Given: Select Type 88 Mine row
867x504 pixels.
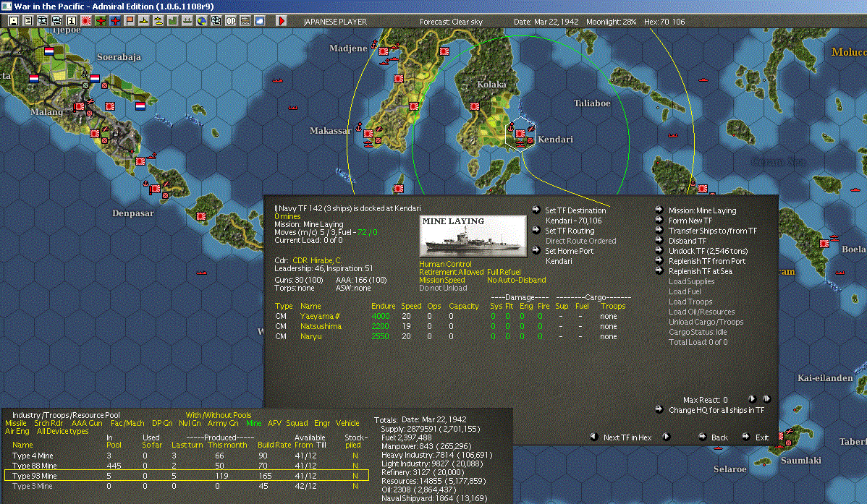Looking at the screenshot, I should pyautogui.click(x=186, y=466).
